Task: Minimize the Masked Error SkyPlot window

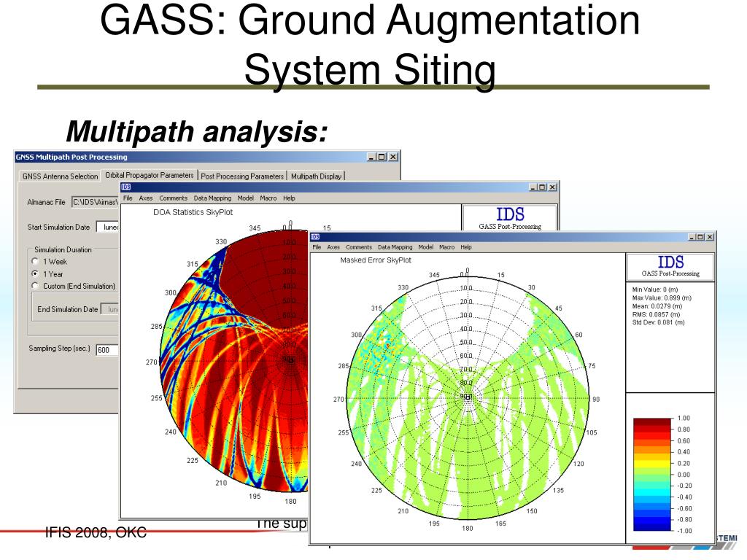Action: tap(693, 237)
